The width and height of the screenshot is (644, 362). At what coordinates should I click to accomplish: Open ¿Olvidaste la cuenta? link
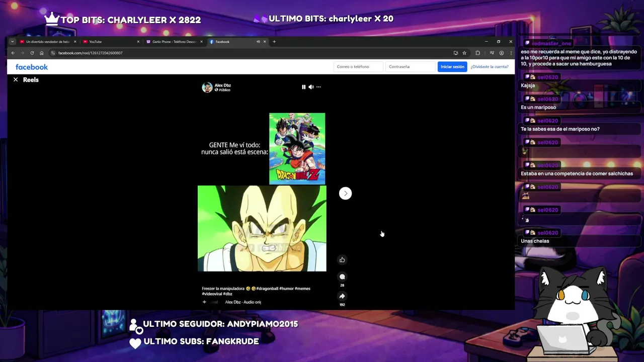point(490,66)
